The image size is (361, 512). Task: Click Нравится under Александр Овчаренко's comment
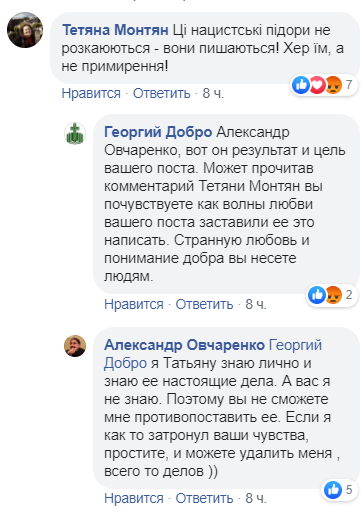tap(134, 499)
